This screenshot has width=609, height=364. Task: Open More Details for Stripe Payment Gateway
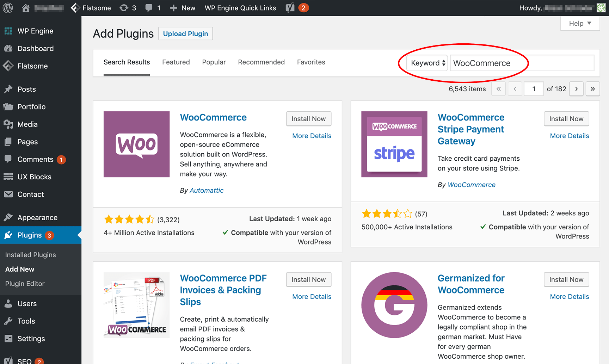[569, 136]
